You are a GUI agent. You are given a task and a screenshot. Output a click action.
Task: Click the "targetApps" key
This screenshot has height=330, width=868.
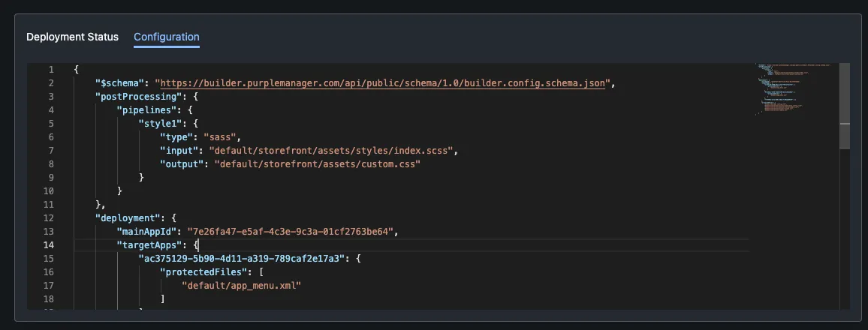coord(149,244)
